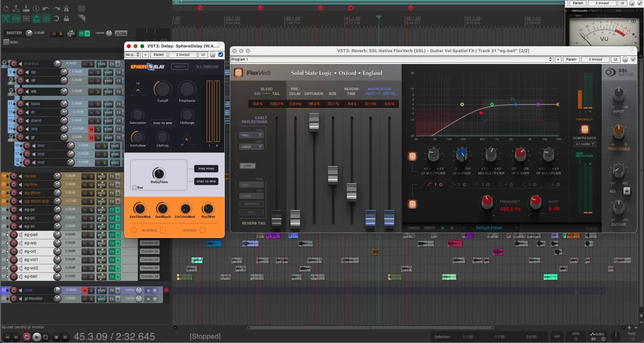644x343 pixels.
Task: Open the early reflections Hall type dropdown
Action: pyautogui.click(x=251, y=135)
